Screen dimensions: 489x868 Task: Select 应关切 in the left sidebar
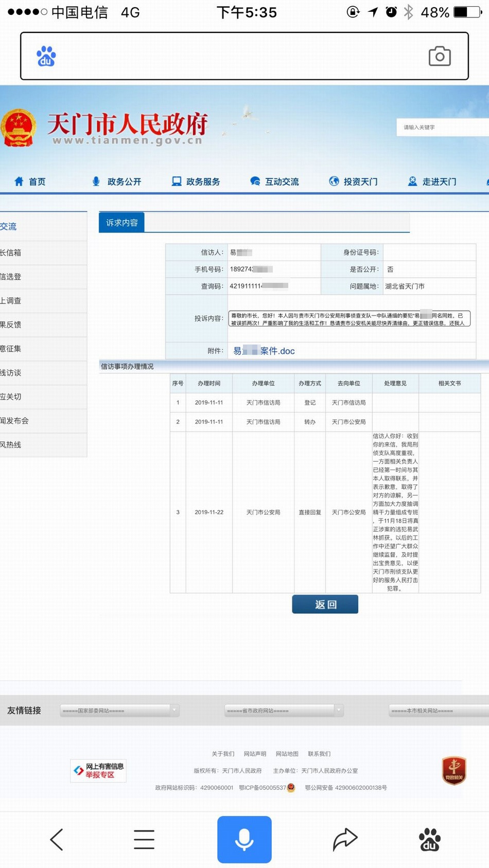43,396
